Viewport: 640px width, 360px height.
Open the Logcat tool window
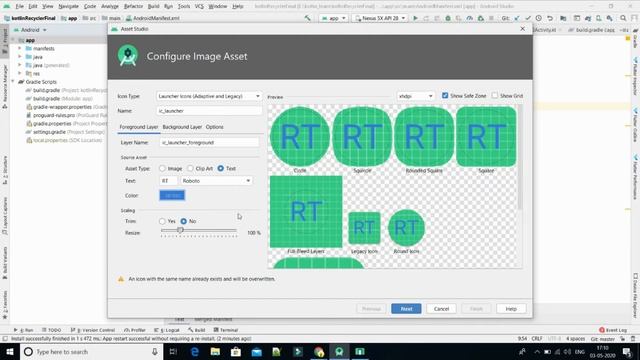tap(167, 330)
